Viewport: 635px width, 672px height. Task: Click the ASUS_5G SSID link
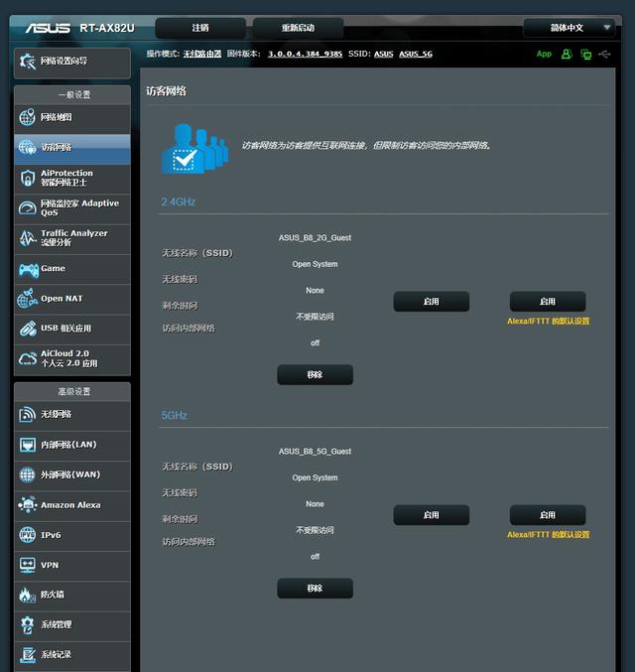pos(416,54)
